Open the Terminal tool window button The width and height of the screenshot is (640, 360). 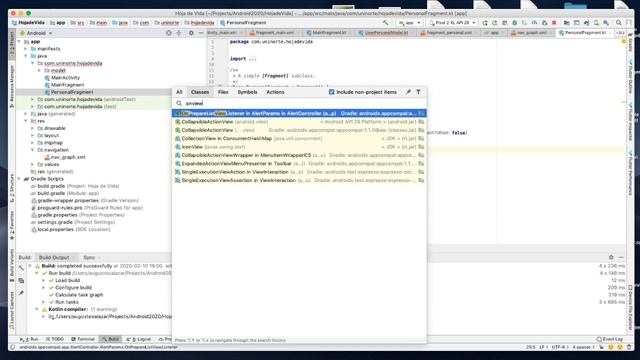83,339
